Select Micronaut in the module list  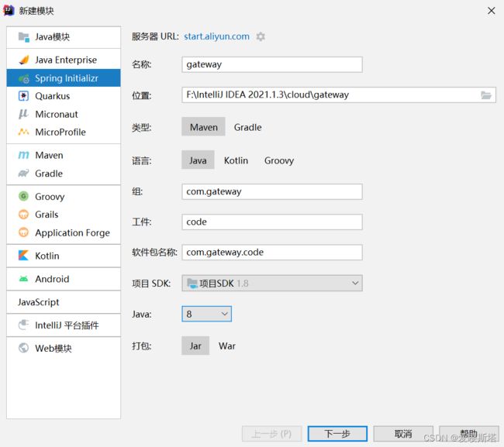(x=64, y=114)
